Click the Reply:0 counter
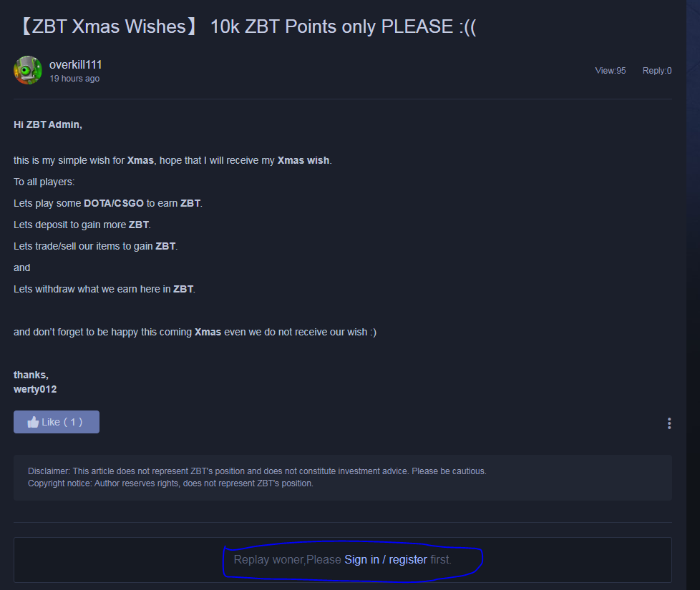The image size is (700, 590). point(656,71)
